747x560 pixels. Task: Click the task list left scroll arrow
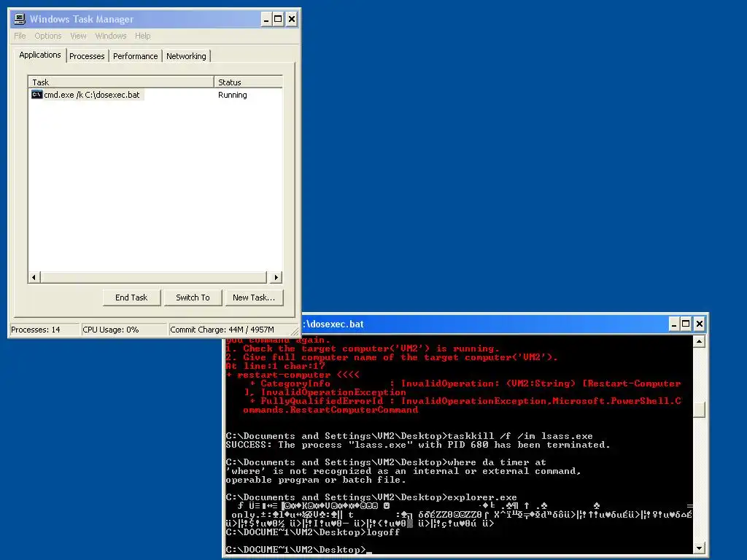pyautogui.click(x=34, y=277)
